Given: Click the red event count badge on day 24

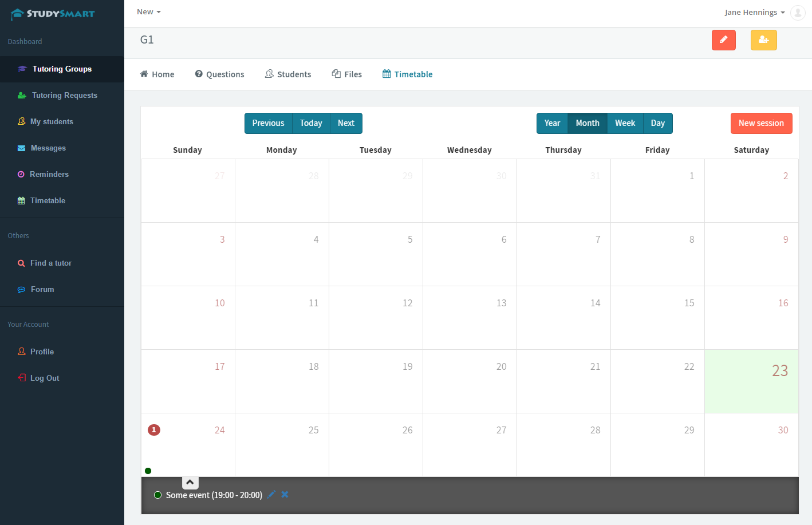Looking at the screenshot, I should [153, 429].
